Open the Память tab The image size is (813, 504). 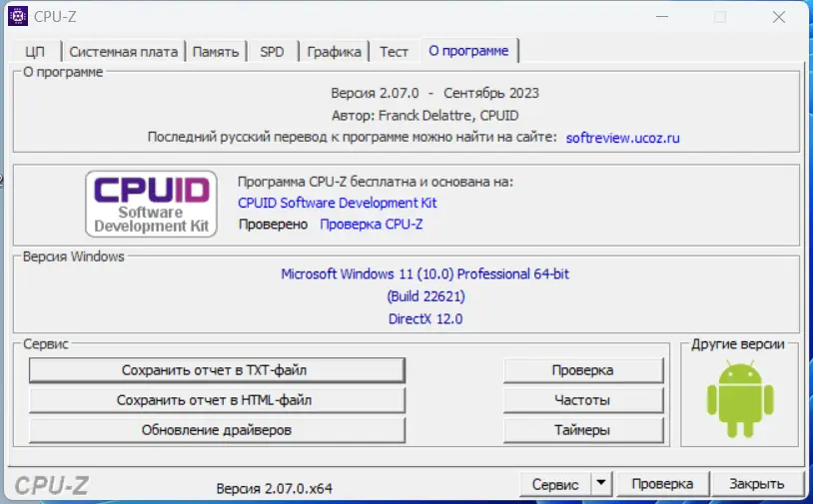[216, 52]
